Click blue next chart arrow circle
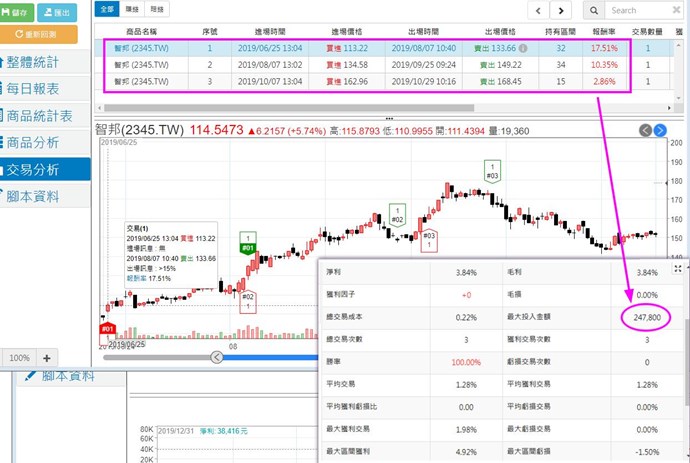This screenshot has width=690, height=463. [x=660, y=130]
